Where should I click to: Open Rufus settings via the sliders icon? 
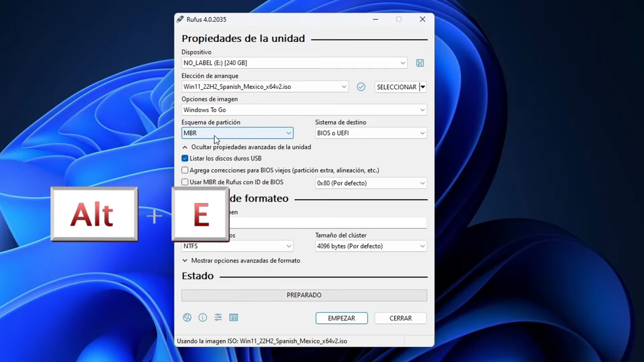(x=218, y=318)
